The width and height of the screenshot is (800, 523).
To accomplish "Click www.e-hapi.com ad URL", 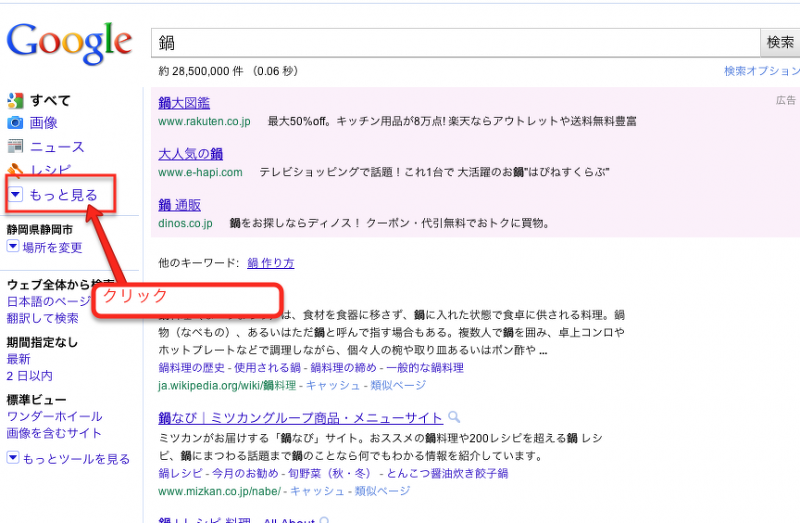I will (200, 172).
